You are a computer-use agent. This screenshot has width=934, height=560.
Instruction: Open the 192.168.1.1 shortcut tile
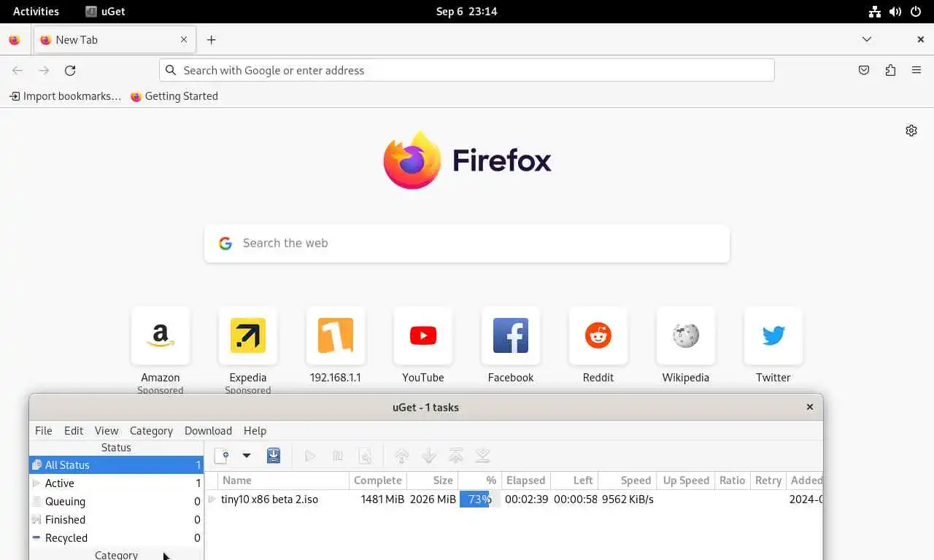tap(336, 335)
